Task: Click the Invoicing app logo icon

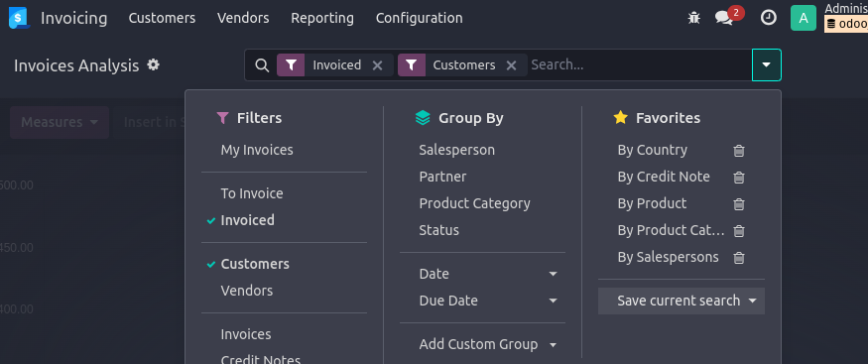Action: [19, 18]
